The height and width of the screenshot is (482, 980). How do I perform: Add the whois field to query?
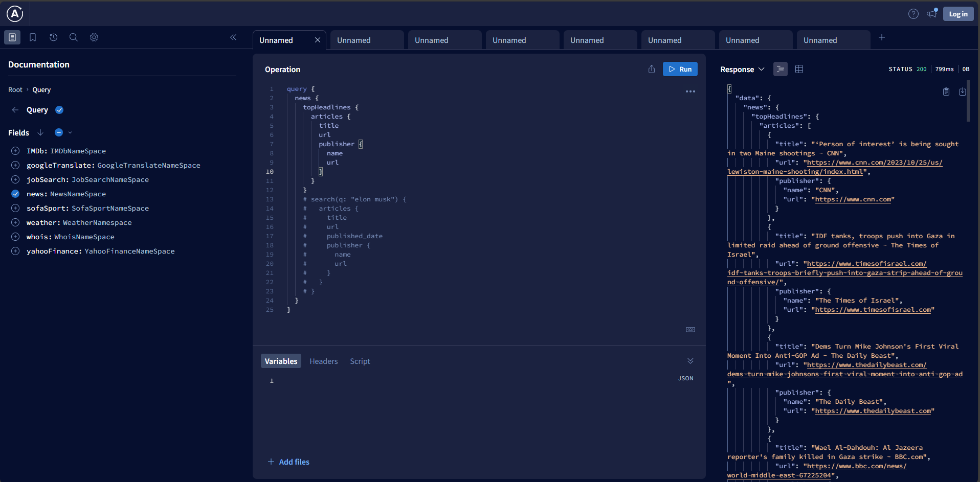(15, 237)
